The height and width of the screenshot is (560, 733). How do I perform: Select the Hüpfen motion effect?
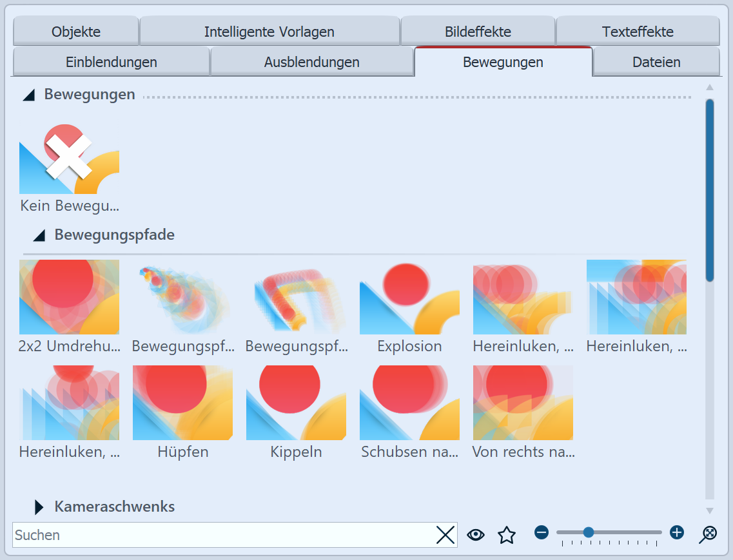[x=182, y=402]
